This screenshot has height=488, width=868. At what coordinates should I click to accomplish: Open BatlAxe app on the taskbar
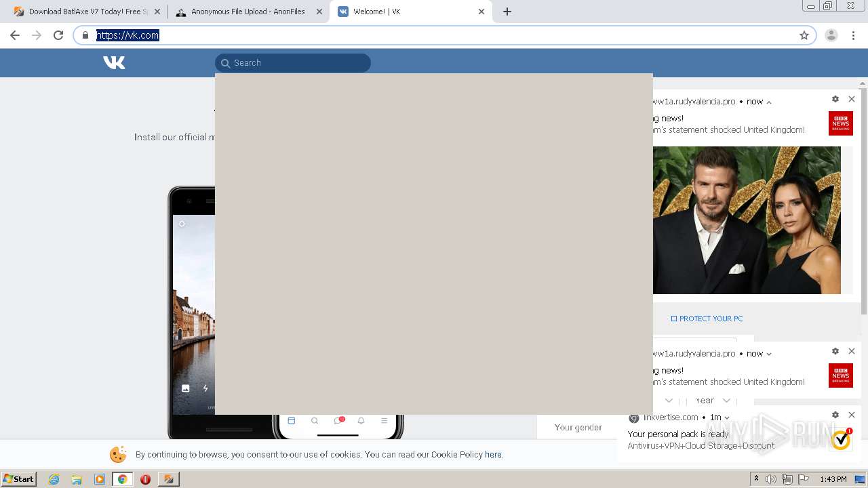tap(169, 479)
